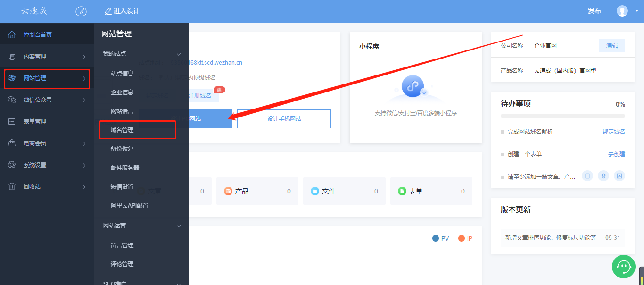
Task: Click the 回收站 trash icon
Action: (x=12, y=186)
